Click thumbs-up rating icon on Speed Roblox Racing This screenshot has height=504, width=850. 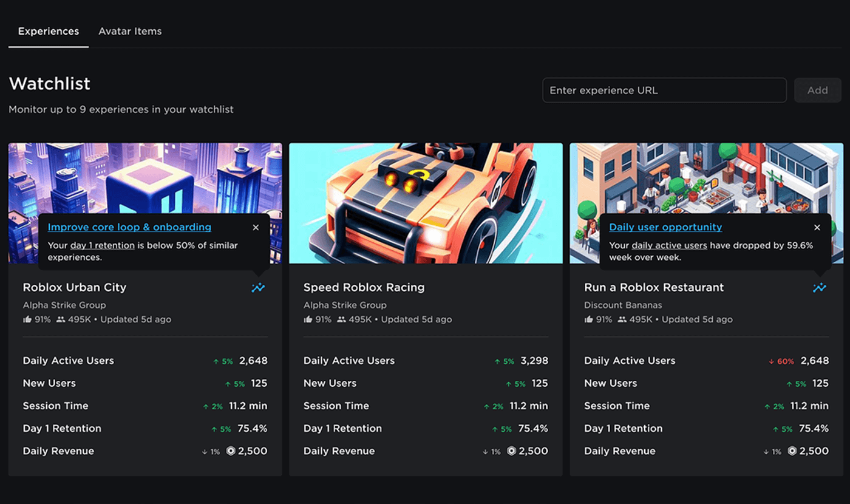[x=308, y=319]
